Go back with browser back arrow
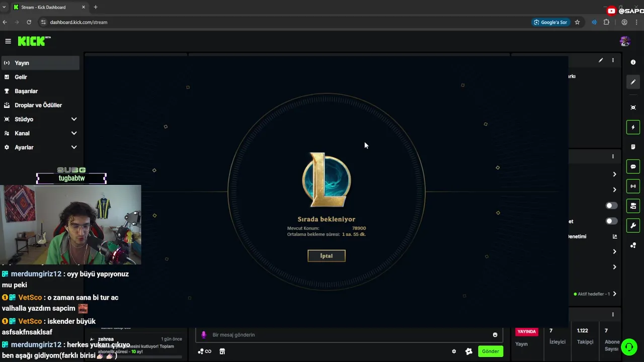The image size is (644, 362). (x=5, y=22)
